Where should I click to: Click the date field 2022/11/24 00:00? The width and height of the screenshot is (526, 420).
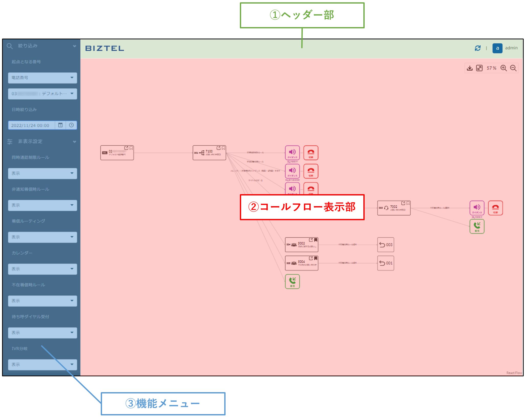click(31, 125)
